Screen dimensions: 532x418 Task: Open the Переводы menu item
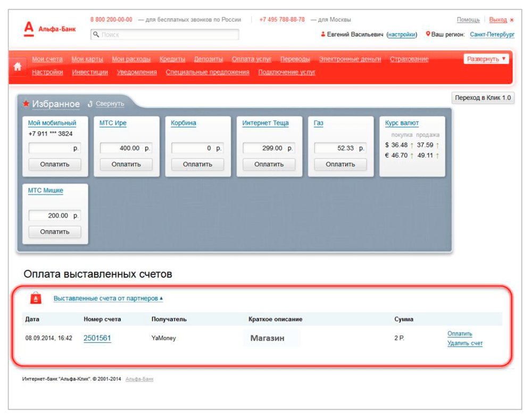295,59
